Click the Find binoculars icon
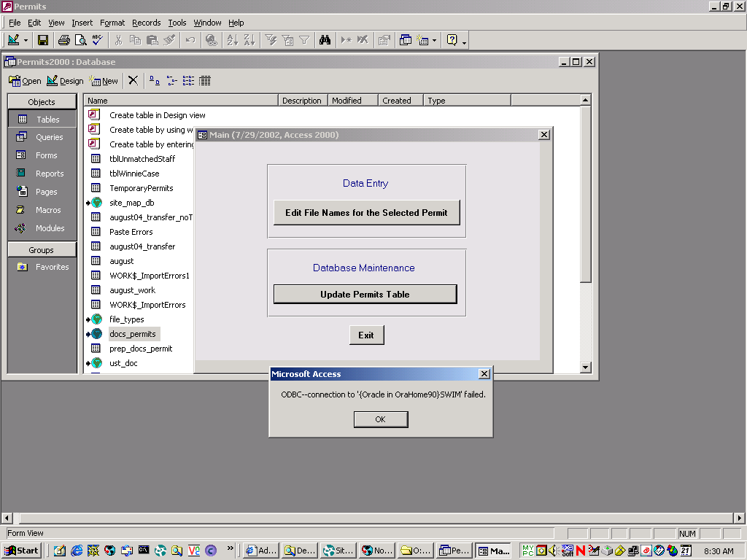Image resolution: width=747 pixels, height=560 pixels. (x=325, y=40)
